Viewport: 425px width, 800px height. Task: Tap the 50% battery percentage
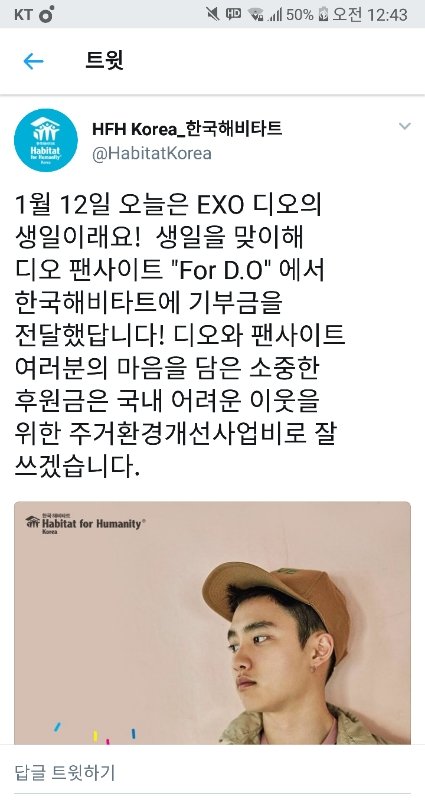click(299, 14)
